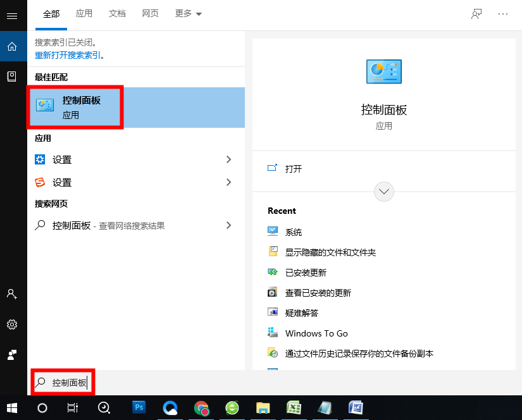522x420 pixels.
Task: Click the feedback person icon in sidebar
Action: tap(12, 355)
